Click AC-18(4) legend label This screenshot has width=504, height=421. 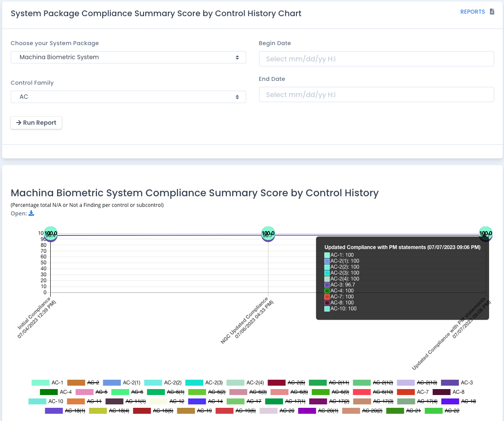119,410
